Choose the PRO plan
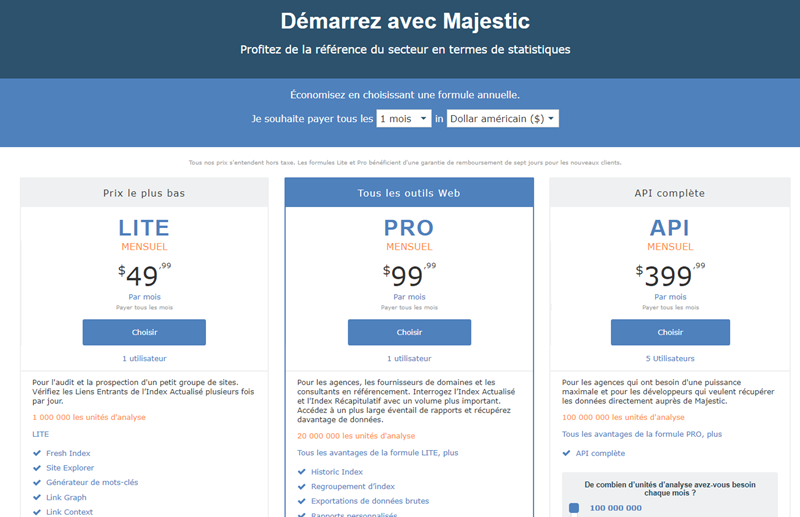This screenshot has height=517, width=800. coord(409,332)
